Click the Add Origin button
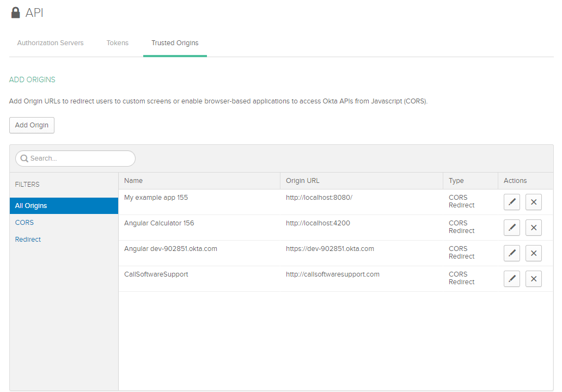The height and width of the screenshot is (392, 562). (x=32, y=125)
